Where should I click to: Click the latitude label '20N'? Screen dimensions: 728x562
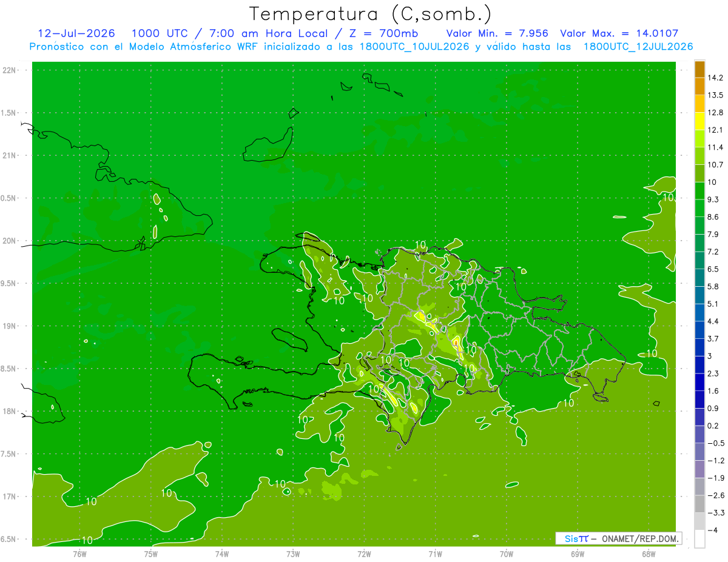coord(10,241)
